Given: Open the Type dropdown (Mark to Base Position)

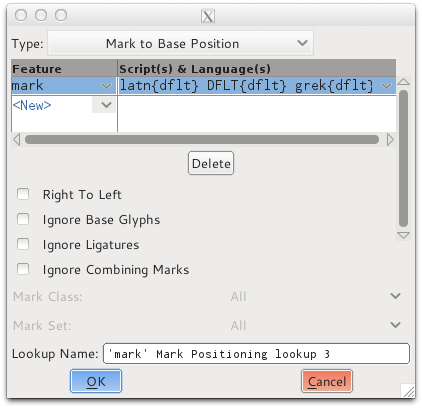Looking at the screenshot, I should coord(180,43).
